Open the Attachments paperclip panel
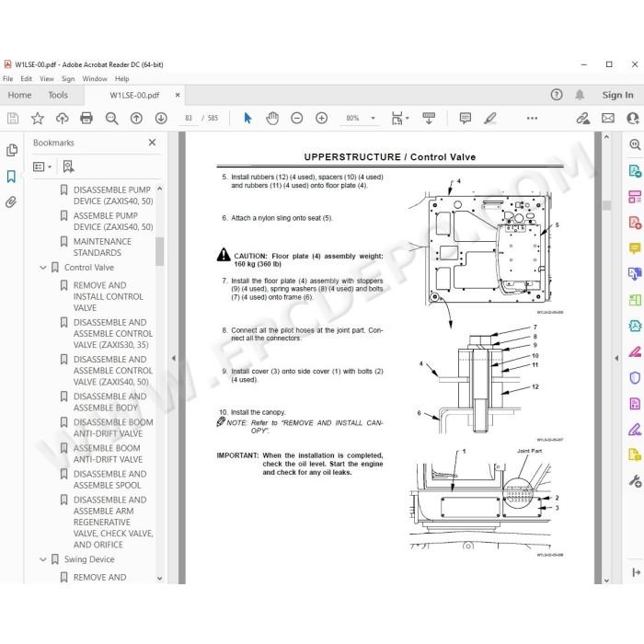 11,202
